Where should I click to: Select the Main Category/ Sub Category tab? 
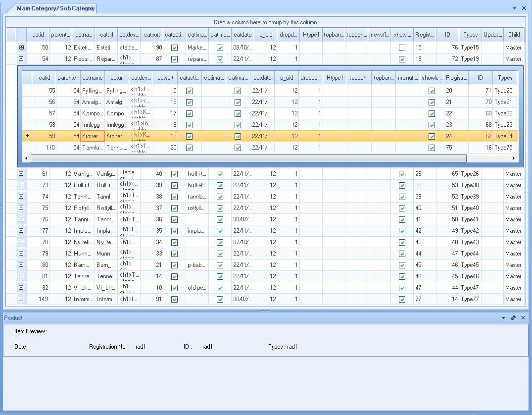click(55, 8)
